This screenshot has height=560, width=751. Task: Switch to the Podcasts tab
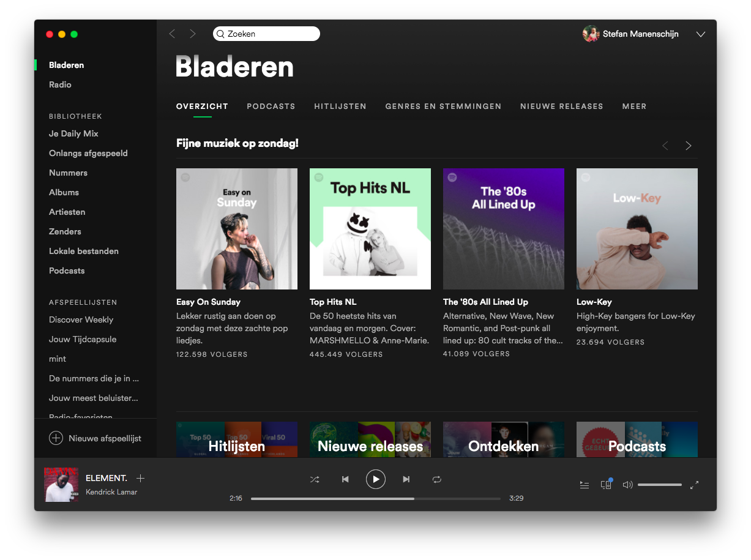tap(271, 106)
